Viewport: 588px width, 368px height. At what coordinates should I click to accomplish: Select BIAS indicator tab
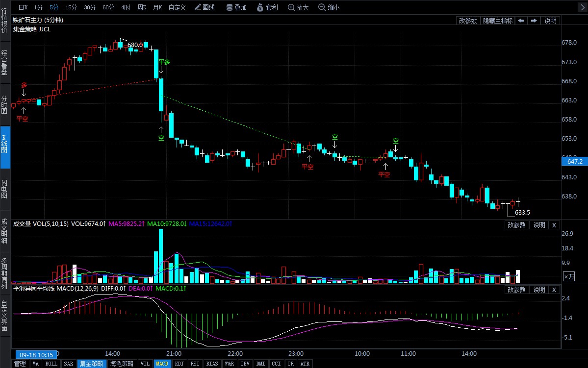[x=212, y=364]
